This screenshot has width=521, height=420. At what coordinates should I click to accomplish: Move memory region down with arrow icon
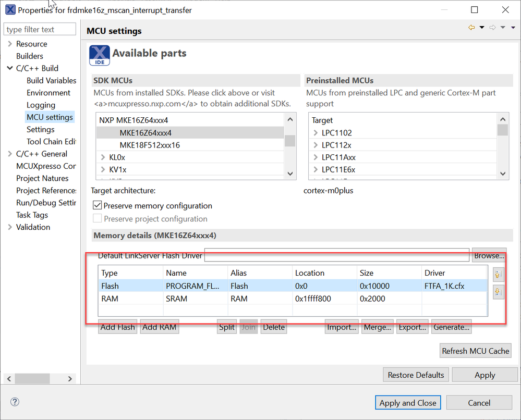498,292
